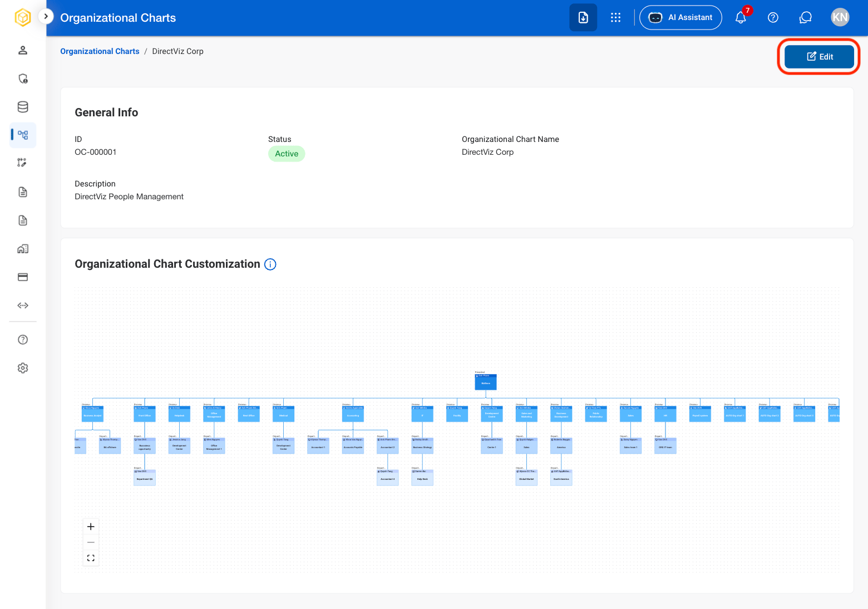Select the Public Relationship division node

596,414
